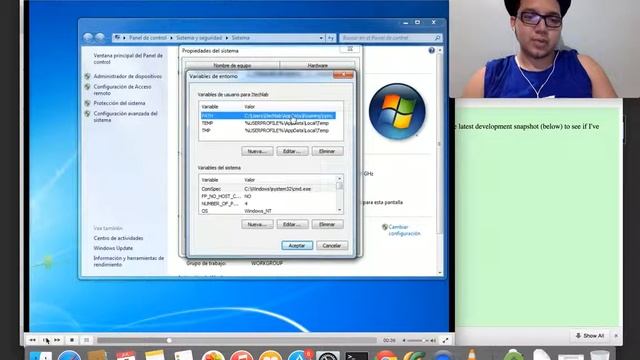The width and height of the screenshot is (640, 360).
Task: Click the Buscar en el Panel de control field
Action: click(391, 38)
